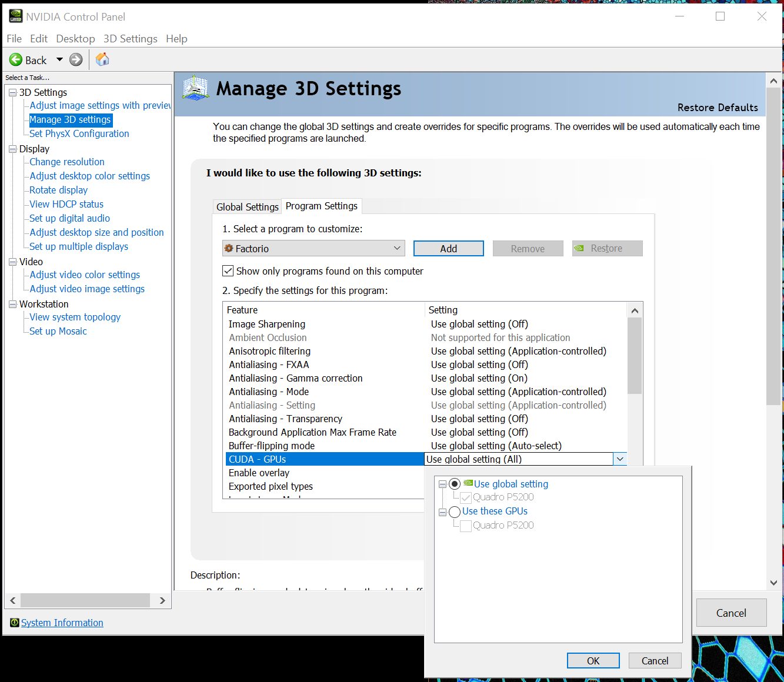784x682 pixels.
Task: Open the 3D Settings menu
Action: [131, 39]
